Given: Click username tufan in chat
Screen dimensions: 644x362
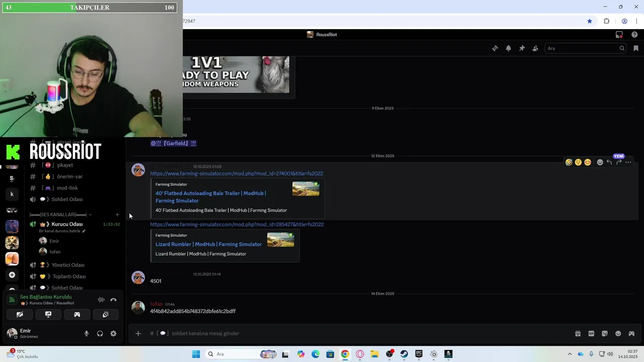Looking at the screenshot, I should pos(156,304).
